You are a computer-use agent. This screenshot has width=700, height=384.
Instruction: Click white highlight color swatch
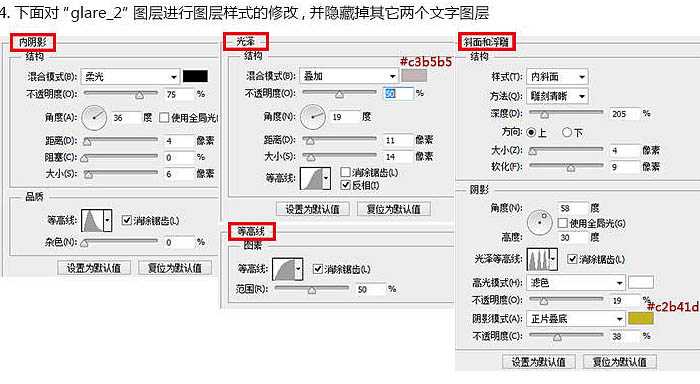click(641, 282)
